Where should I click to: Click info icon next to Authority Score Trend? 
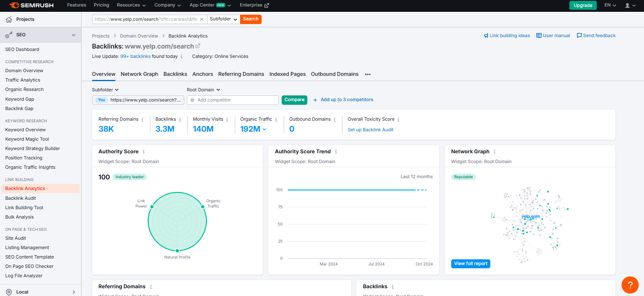336,152
